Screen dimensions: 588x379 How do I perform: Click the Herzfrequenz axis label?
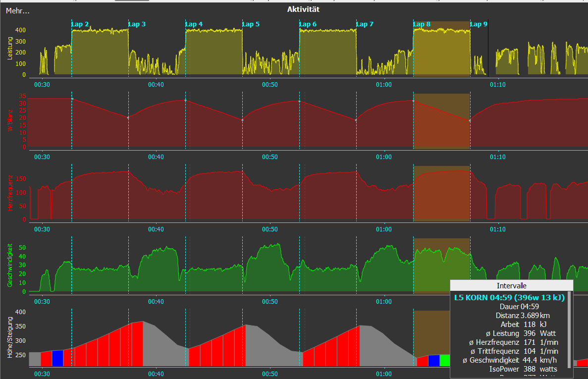[x=10, y=193]
